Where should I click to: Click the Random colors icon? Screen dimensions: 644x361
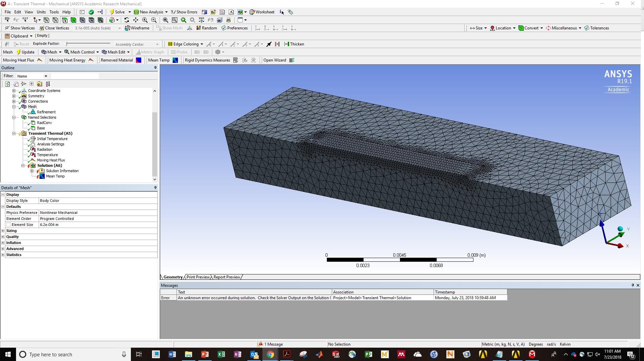207,28
